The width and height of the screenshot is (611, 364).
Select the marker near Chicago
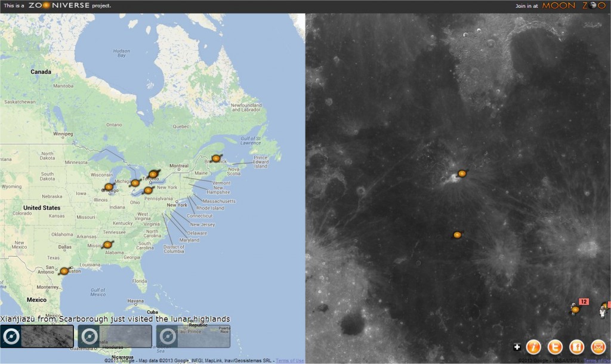pyautogui.click(x=107, y=187)
